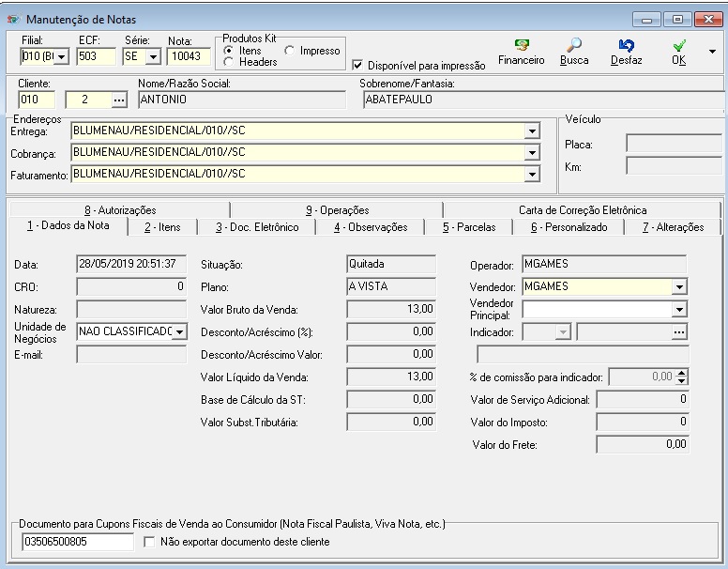Screen dimensions: 728x569
Task: Open the 7 - Alterações tab
Action: point(674,227)
